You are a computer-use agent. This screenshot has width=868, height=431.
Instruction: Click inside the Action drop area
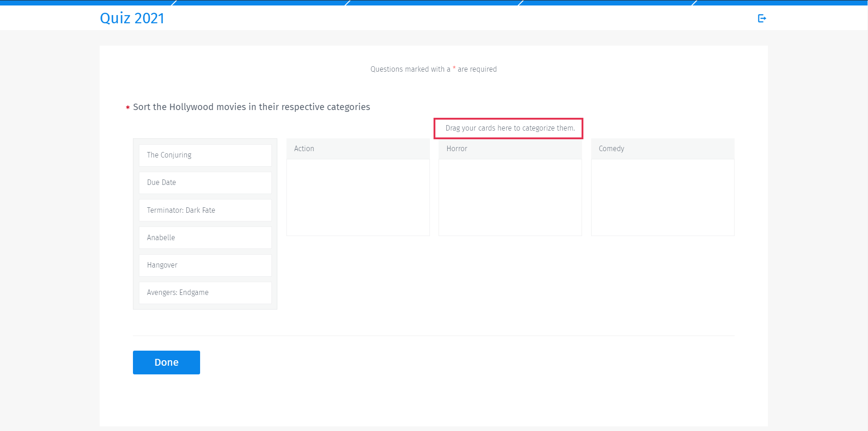pos(358,197)
